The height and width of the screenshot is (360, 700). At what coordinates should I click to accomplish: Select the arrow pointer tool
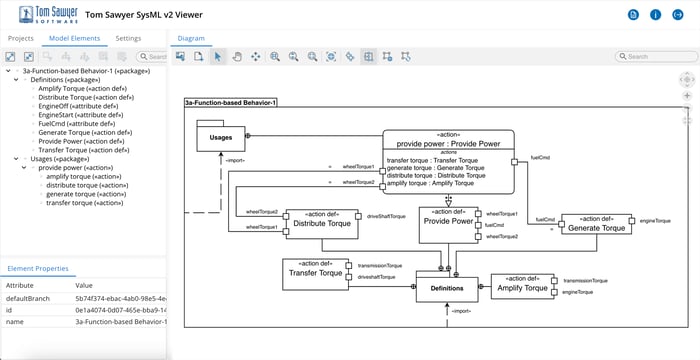pyautogui.click(x=218, y=56)
